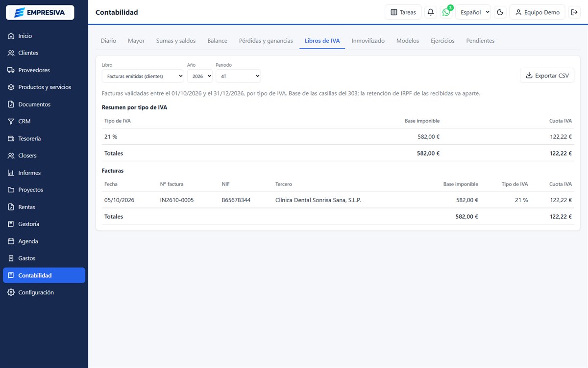
Task: Switch to the Diario tab
Action: [108, 41]
